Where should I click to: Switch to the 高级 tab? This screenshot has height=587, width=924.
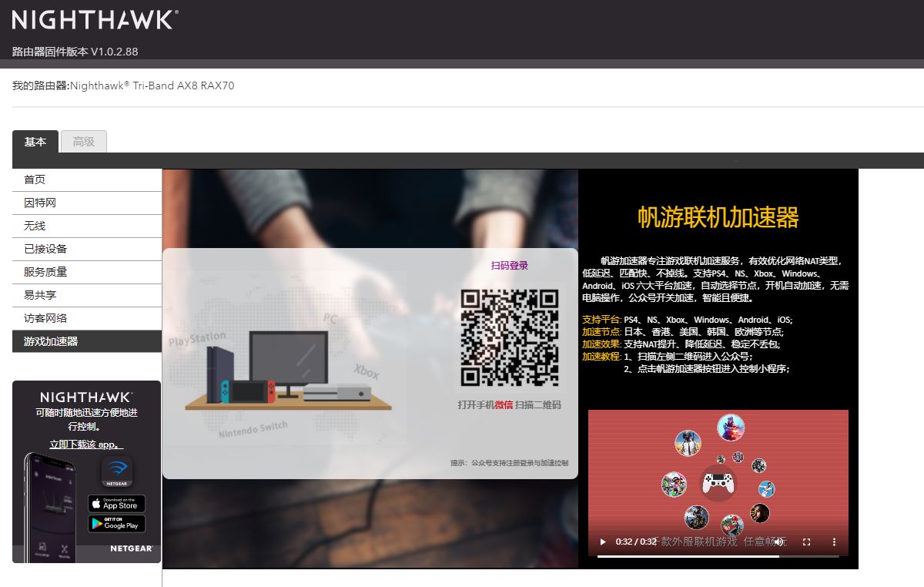84,142
